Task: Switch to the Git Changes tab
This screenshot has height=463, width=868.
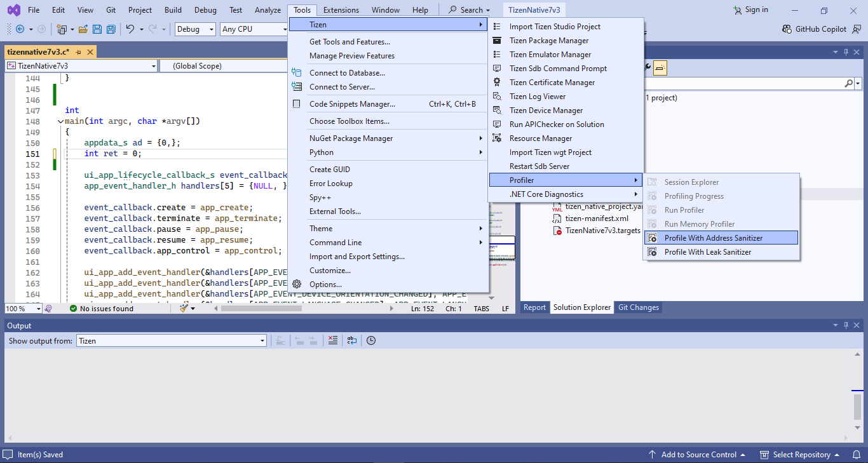Action: click(638, 307)
